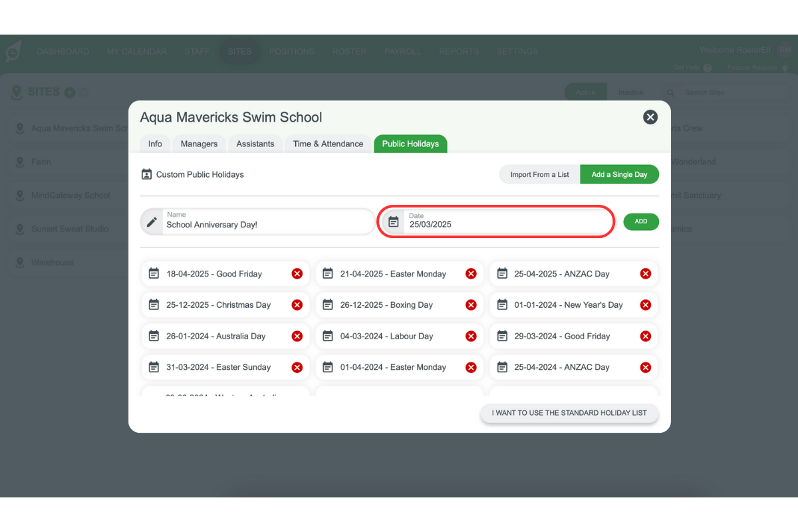Screen dimensions: 798x532
Task: Remove the Australia Day holiday entry
Action: click(297, 336)
